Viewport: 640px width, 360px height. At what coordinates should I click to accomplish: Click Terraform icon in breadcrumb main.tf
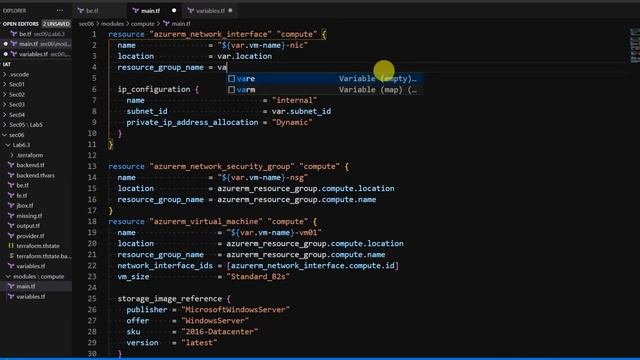[166, 24]
